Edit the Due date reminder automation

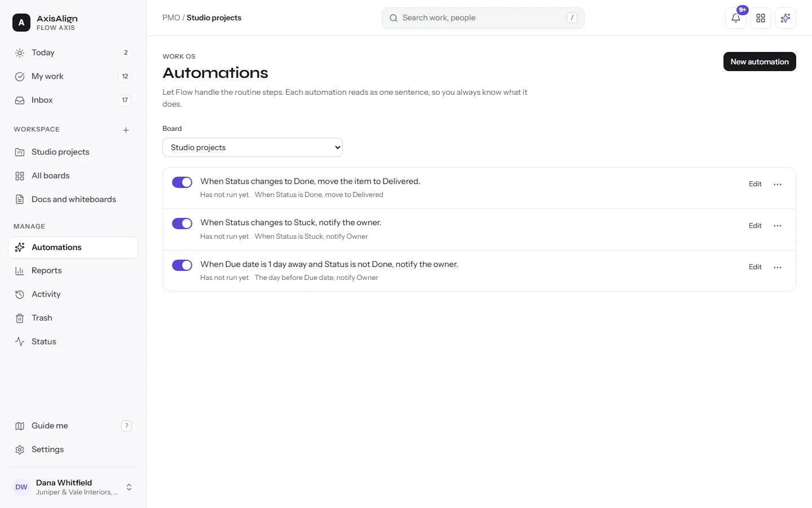(x=755, y=267)
